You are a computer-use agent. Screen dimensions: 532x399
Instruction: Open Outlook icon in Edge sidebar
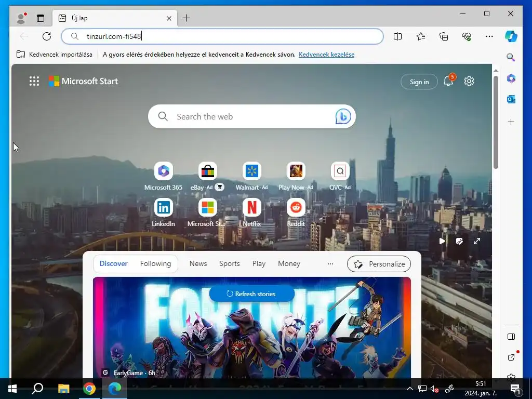coord(511,99)
